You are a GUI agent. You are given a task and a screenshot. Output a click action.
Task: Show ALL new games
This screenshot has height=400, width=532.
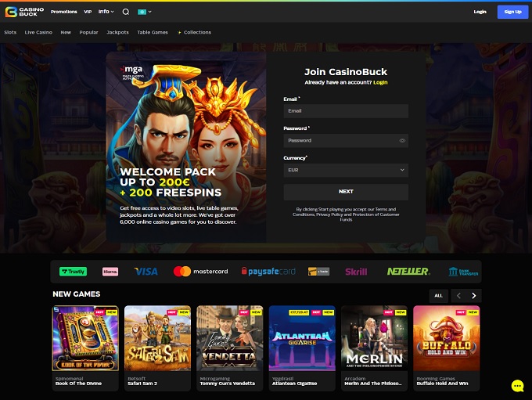(438, 295)
